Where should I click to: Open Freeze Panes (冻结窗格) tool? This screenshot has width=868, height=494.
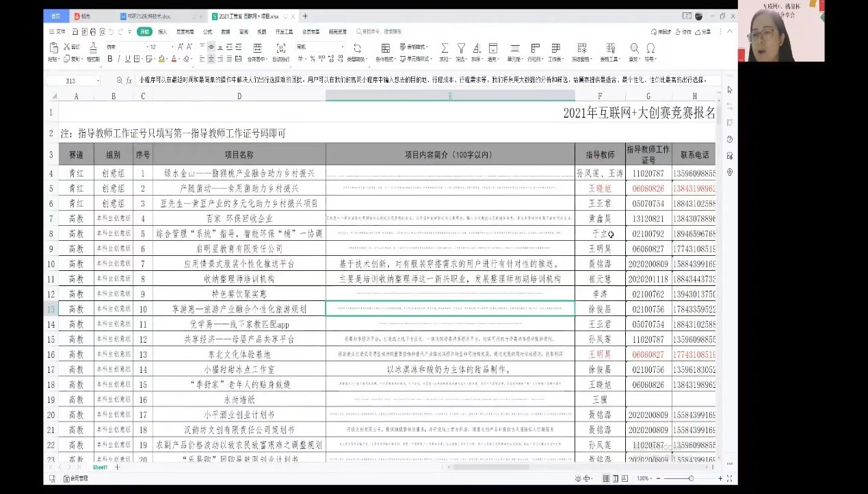pos(582,48)
